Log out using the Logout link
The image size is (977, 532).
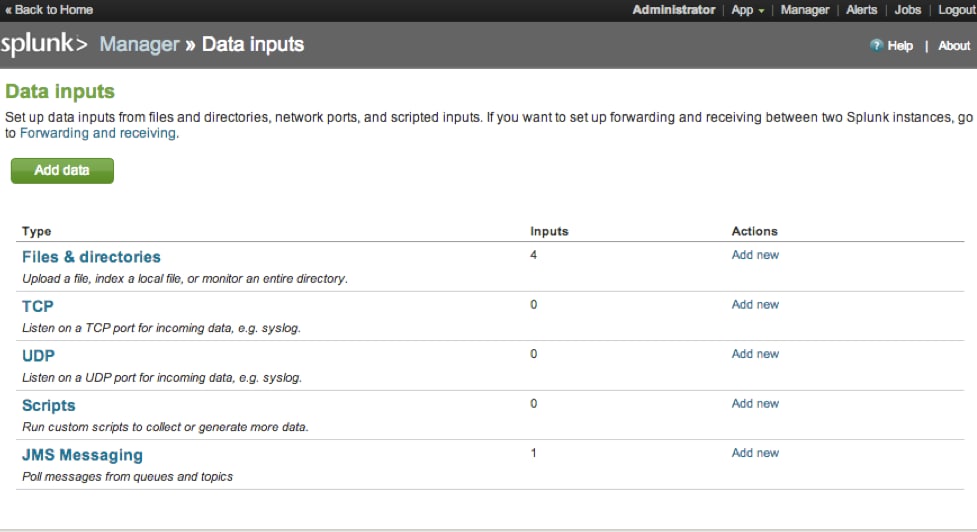click(956, 10)
